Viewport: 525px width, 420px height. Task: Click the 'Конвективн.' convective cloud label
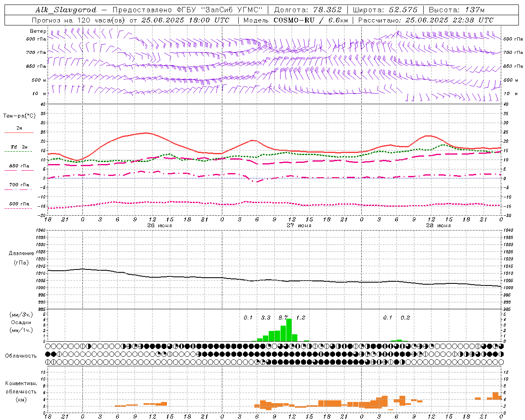coord(21,383)
